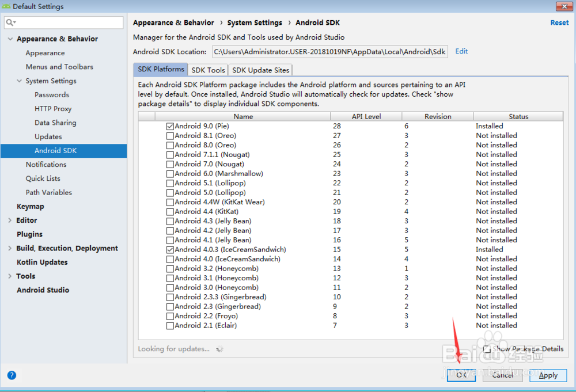Image resolution: width=576 pixels, height=392 pixels.
Task: Check Android 4.4 (KitKat) checkbox
Action: click(x=170, y=212)
